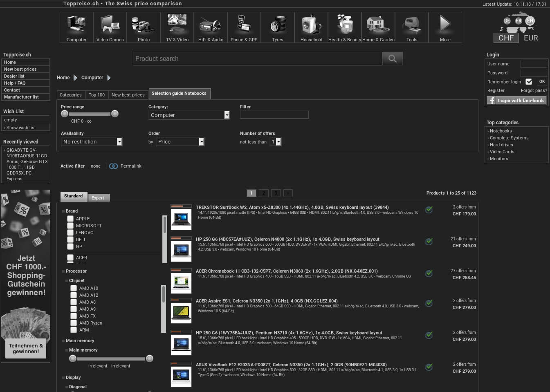Open the Phone & GPS category icon
The width and height of the screenshot is (550, 392).
pyautogui.click(x=244, y=27)
